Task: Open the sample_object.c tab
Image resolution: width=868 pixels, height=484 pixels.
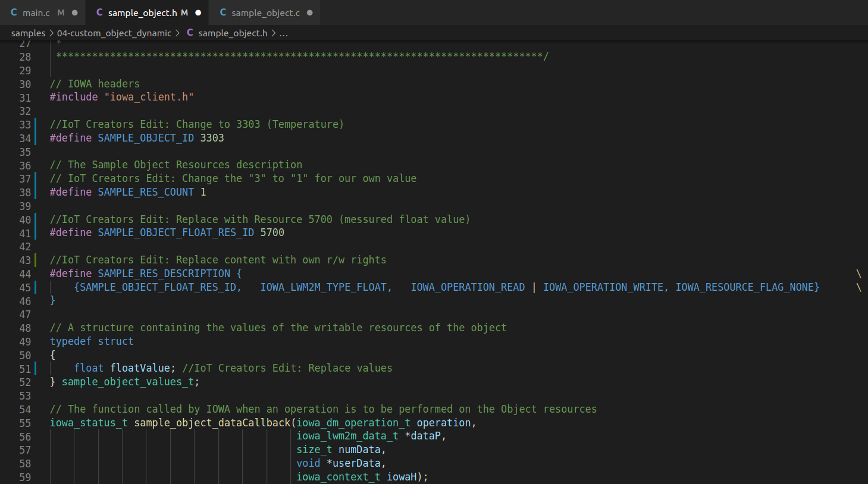Action: [265, 12]
